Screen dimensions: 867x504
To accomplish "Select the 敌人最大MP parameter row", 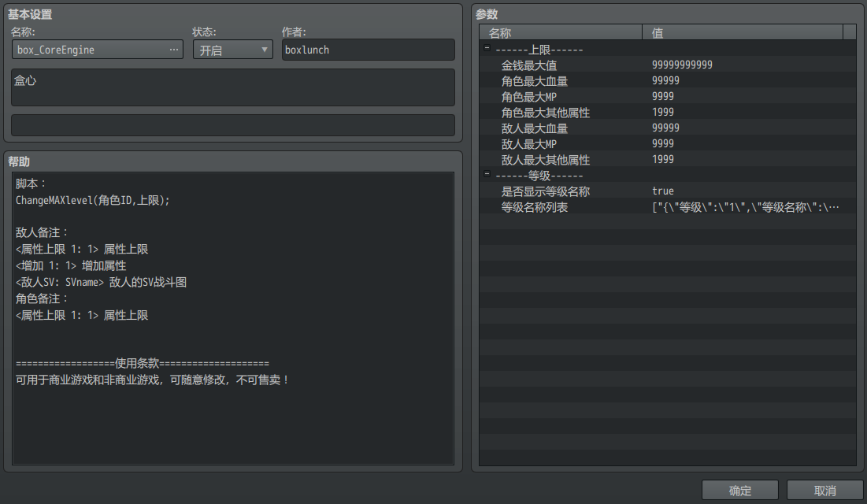I will pyautogui.click(x=668, y=144).
